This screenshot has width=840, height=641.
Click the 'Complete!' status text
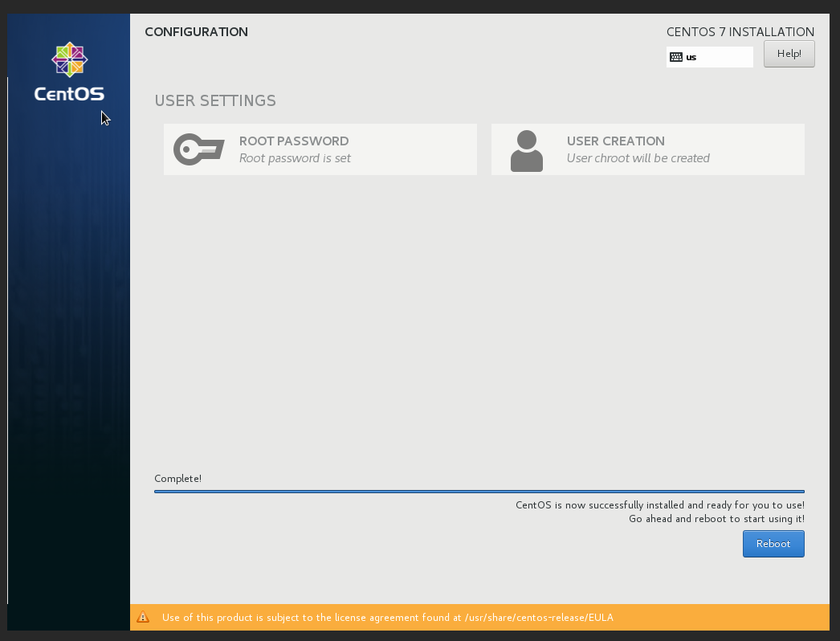pos(177,479)
